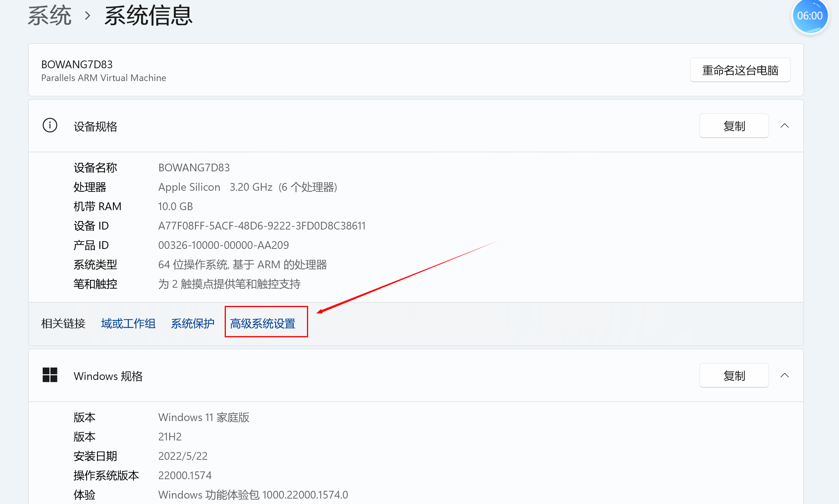Click 重命名这台电脑 button
The image size is (839, 504).
740,70
